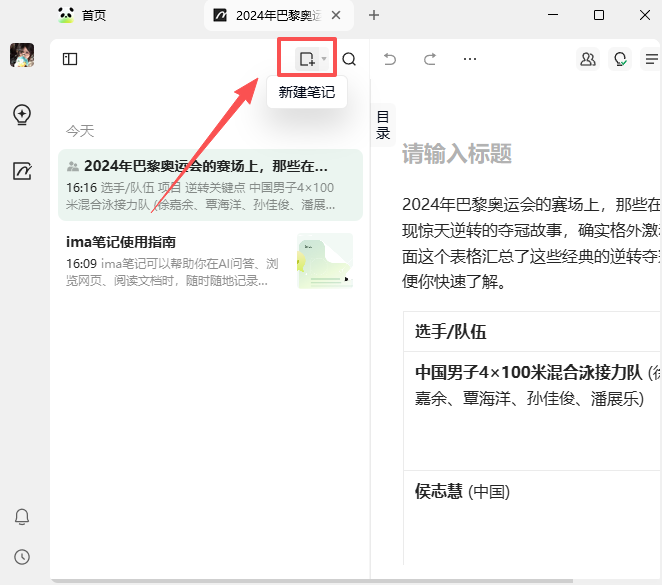Click the user avatar in left sidebar
The width and height of the screenshot is (662, 585).
tap(22, 56)
